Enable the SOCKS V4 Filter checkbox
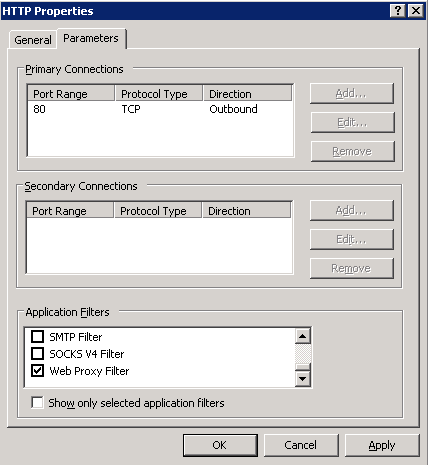The width and height of the screenshot is (428, 465). click(37, 354)
